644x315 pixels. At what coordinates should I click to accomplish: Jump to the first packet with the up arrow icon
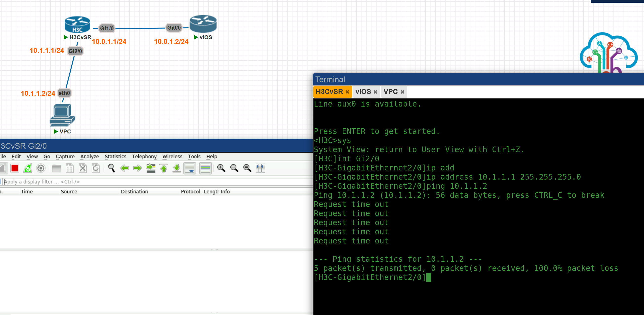(x=164, y=168)
